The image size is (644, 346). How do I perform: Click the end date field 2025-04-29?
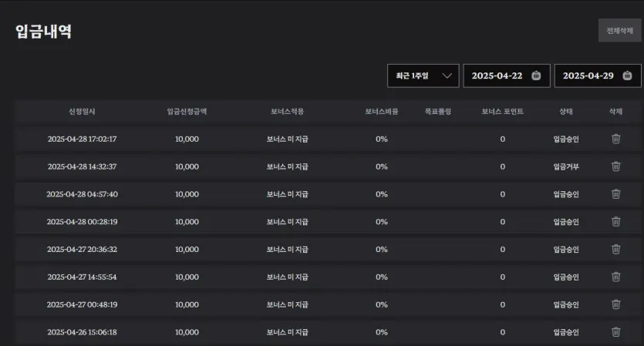point(598,76)
